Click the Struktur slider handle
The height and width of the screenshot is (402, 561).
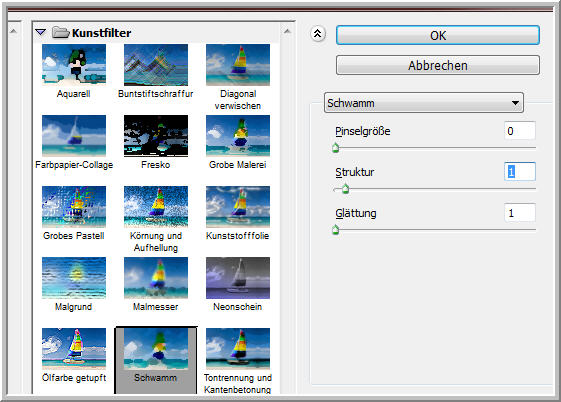point(345,188)
